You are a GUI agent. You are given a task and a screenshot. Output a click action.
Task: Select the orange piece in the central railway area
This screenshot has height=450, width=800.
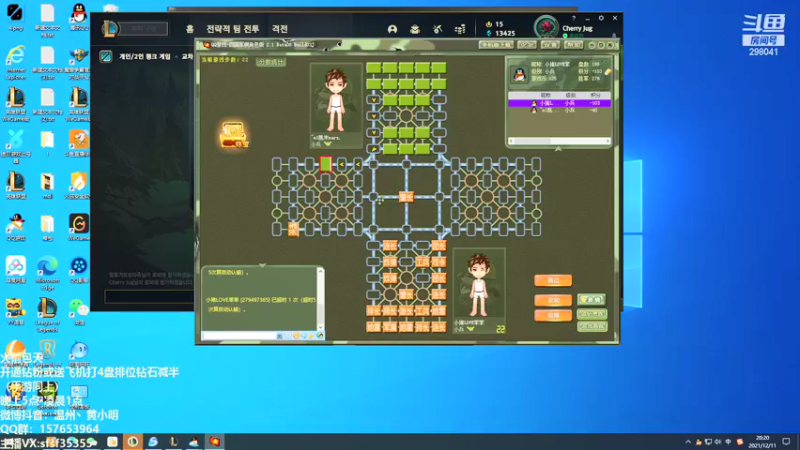click(x=406, y=197)
